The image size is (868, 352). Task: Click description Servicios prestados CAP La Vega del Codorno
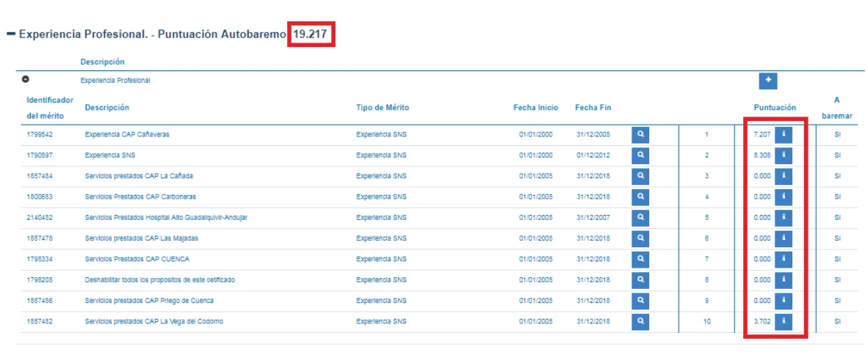[154, 321]
